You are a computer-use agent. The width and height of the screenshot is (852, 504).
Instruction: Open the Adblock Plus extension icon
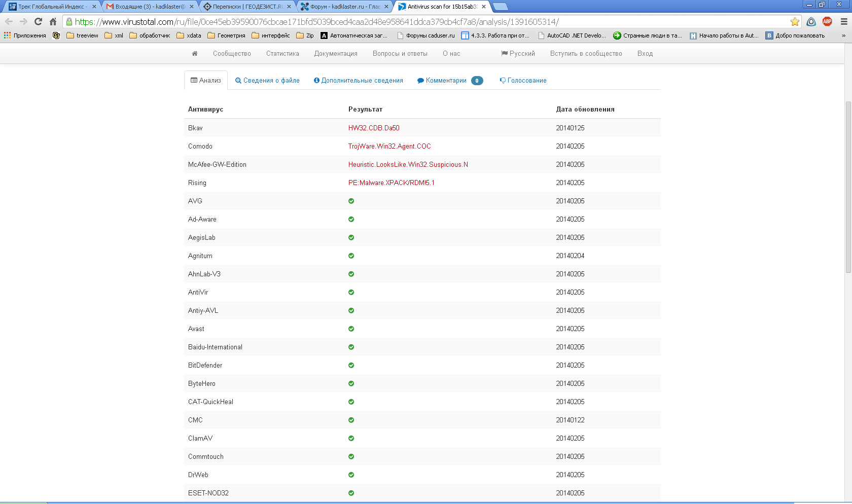click(x=827, y=22)
